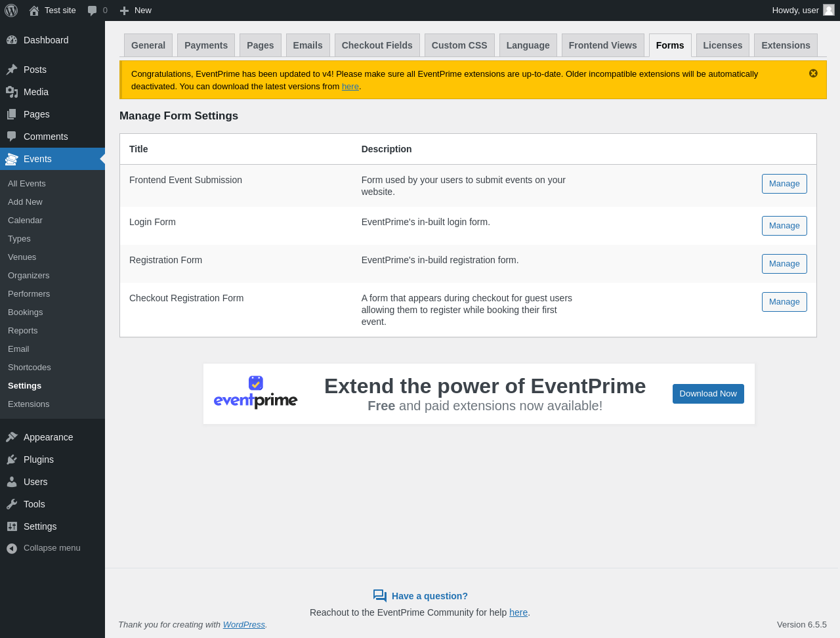Click the WordPress logo icon
The height and width of the screenshot is (638, 840).
click(x=11, y=11)
